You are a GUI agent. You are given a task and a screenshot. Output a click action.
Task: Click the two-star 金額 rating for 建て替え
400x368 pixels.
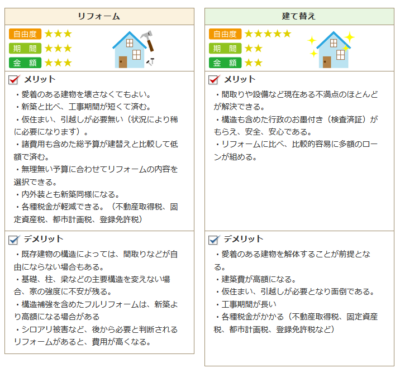click(253, 63)
